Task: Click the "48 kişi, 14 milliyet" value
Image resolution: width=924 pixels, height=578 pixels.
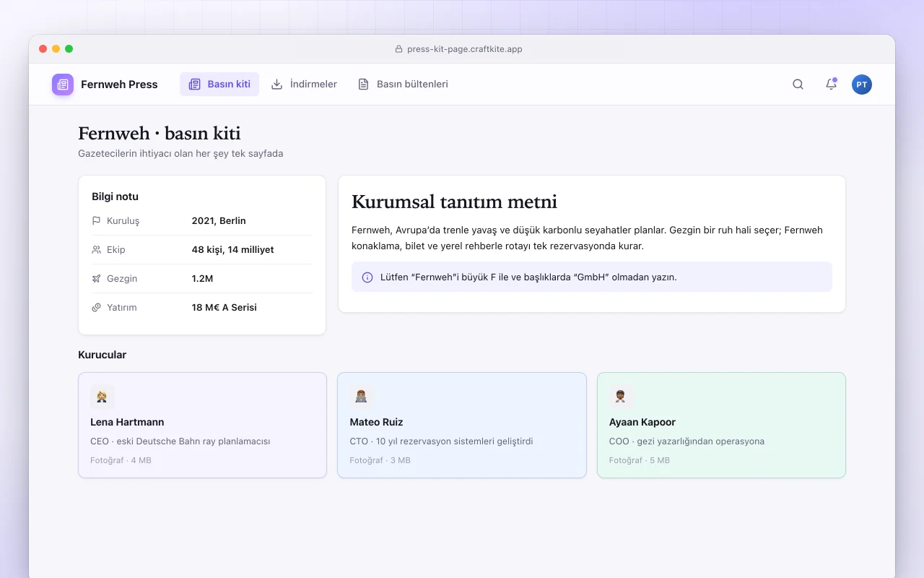Action: pyautogui.click(x=232, y=250)
